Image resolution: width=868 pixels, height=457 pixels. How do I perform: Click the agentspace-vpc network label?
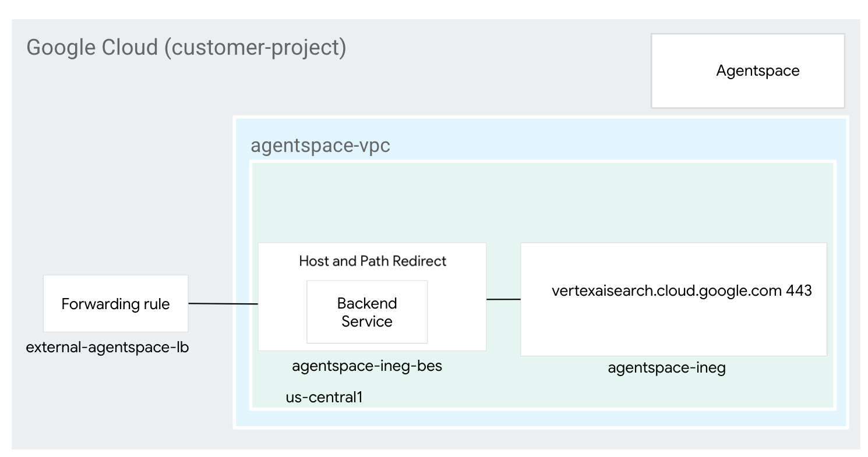[x=320, y=146]
